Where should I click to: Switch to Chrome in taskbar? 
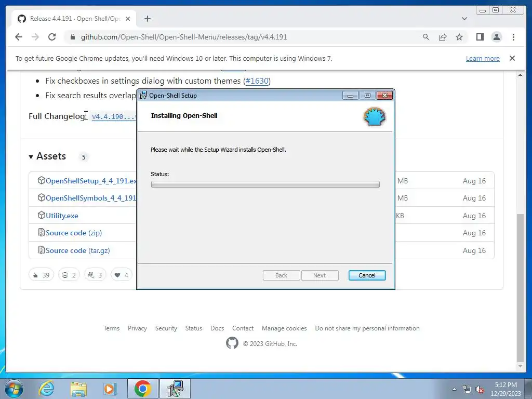(x=142, y=389)
